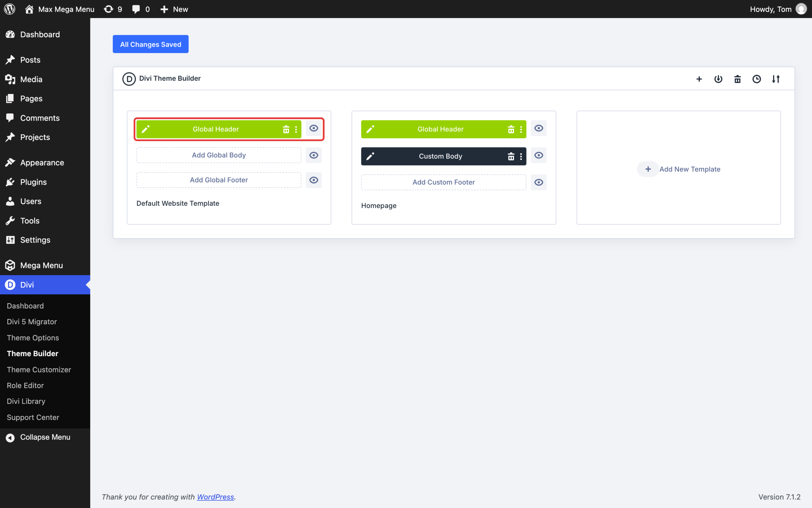The height and width of the screenshot is (508, 812).
Task: Open Mega Menu in the sidebar
Action: [45, 265]
